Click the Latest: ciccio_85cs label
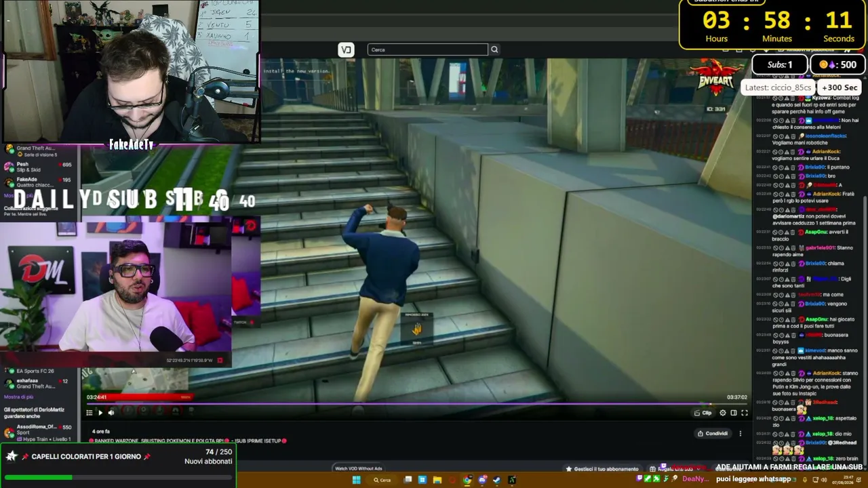Screen dimensions: 868x488 (x=778, y=87)
